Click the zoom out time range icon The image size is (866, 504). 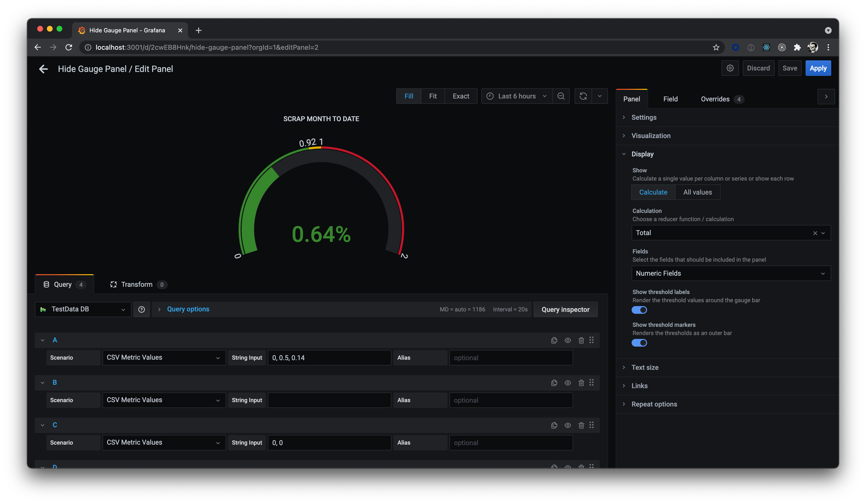click(561, 96)
